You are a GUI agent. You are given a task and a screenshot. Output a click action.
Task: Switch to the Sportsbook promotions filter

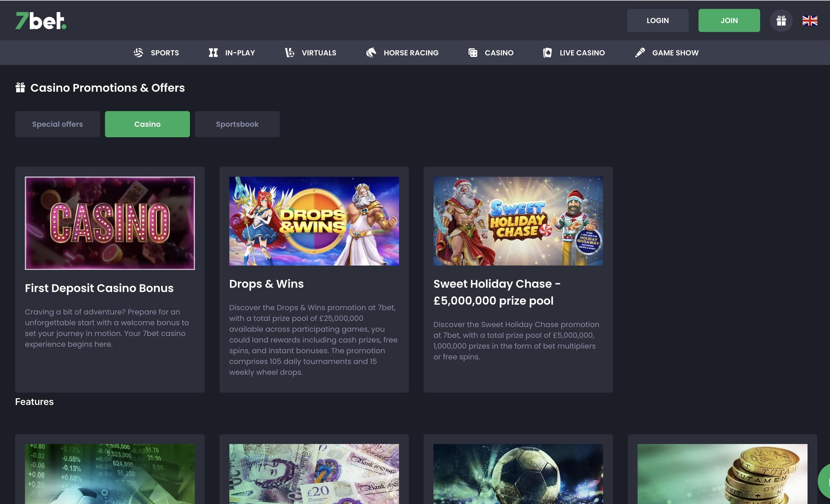click(237, 124)
